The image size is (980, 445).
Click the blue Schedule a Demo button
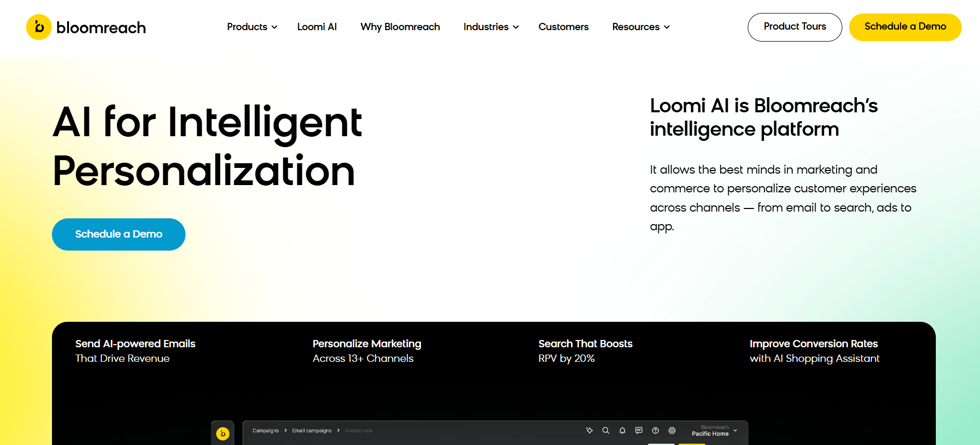click(118, 234)
